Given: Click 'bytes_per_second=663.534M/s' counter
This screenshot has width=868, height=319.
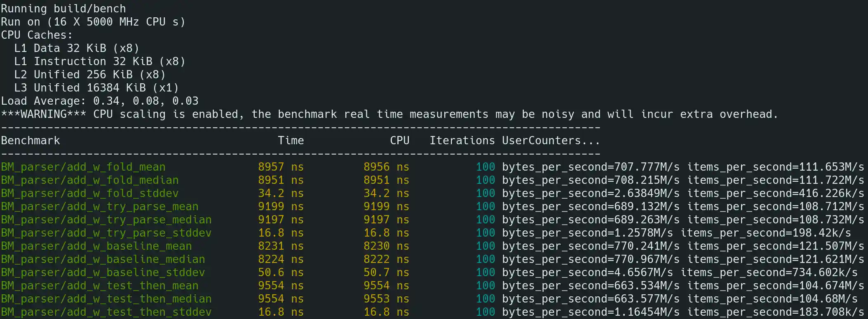Looking at the screenshot, I should [591, 286].
